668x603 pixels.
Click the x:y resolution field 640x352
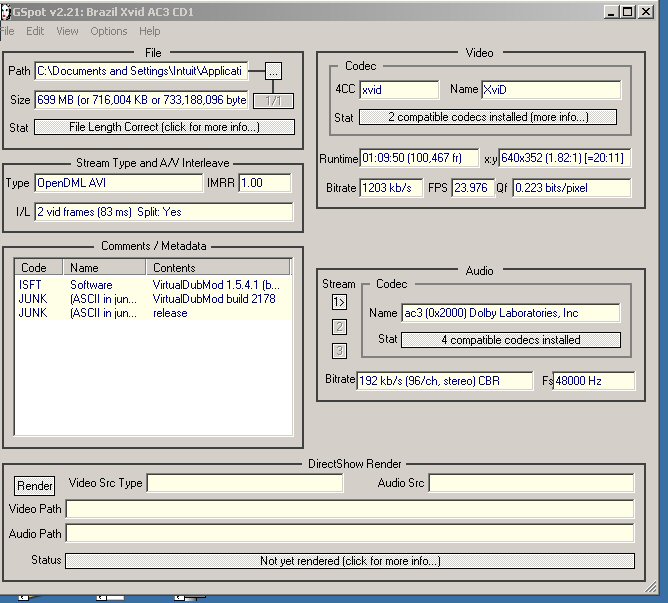[564, 158]
